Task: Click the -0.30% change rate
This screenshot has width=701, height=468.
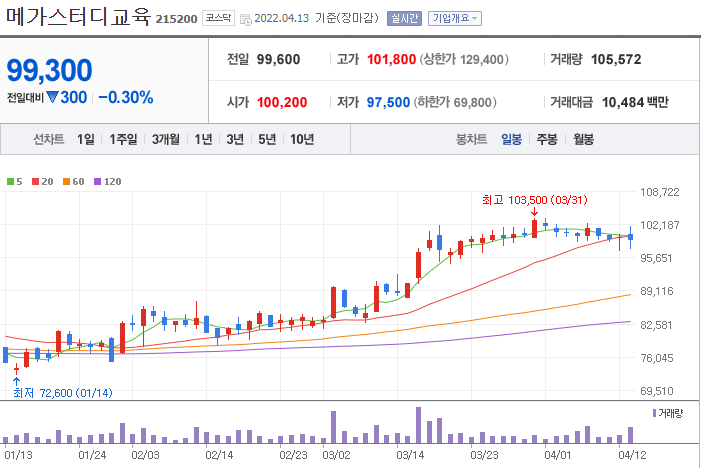Action: (x=126, y=97)
